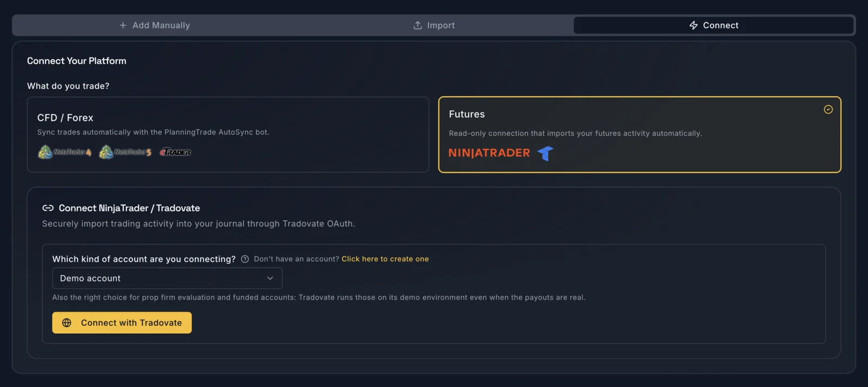The image size is (868, 387).
Task: Open the Import tab
Action: [x=434, y=25]
